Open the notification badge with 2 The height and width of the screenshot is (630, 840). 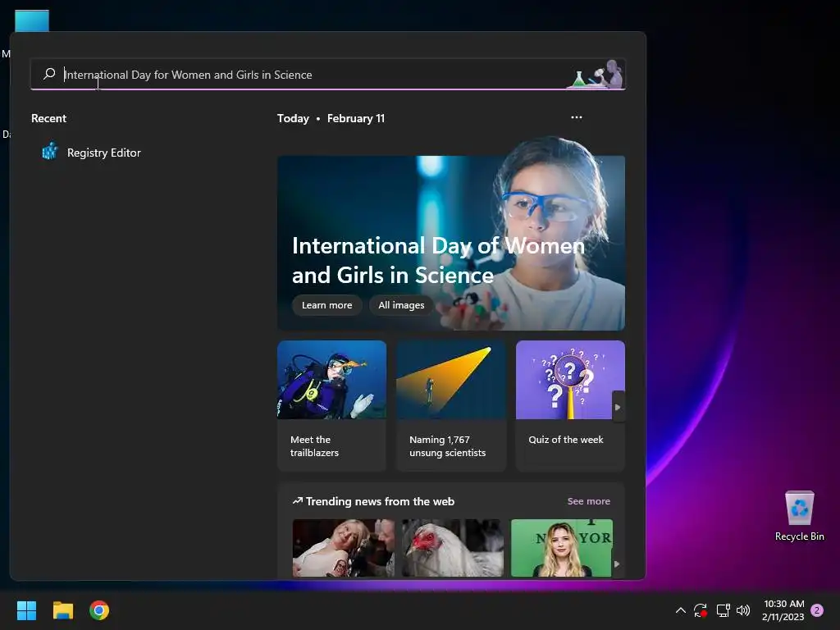pos(817,609)
